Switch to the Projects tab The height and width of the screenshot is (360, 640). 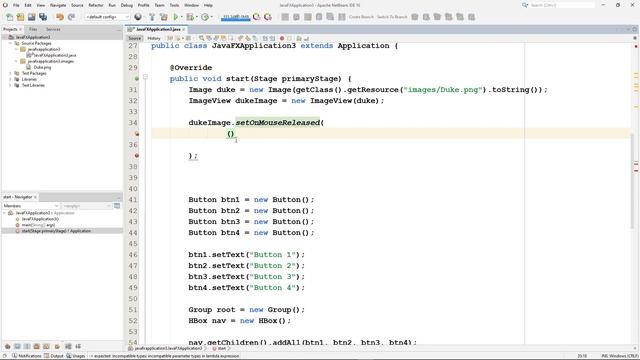[x=10, y=29]
